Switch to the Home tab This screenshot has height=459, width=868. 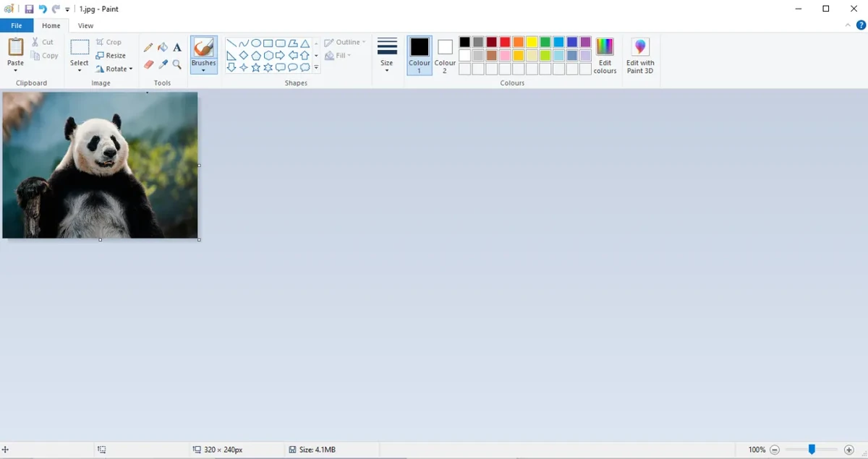pos(51,25)
